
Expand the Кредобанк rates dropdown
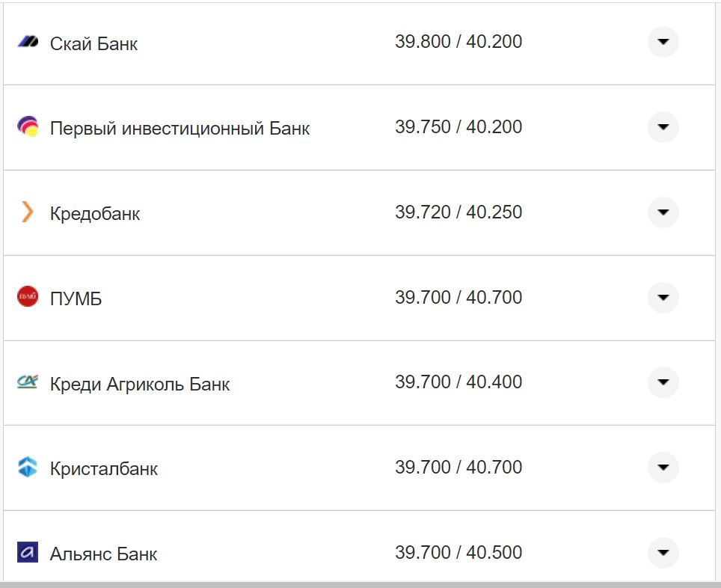click(x=663, y=212)
